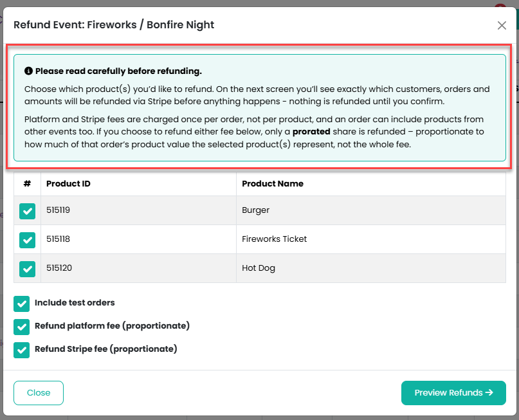
Task: Click the Product ID column header
Action: pos(138,184)
